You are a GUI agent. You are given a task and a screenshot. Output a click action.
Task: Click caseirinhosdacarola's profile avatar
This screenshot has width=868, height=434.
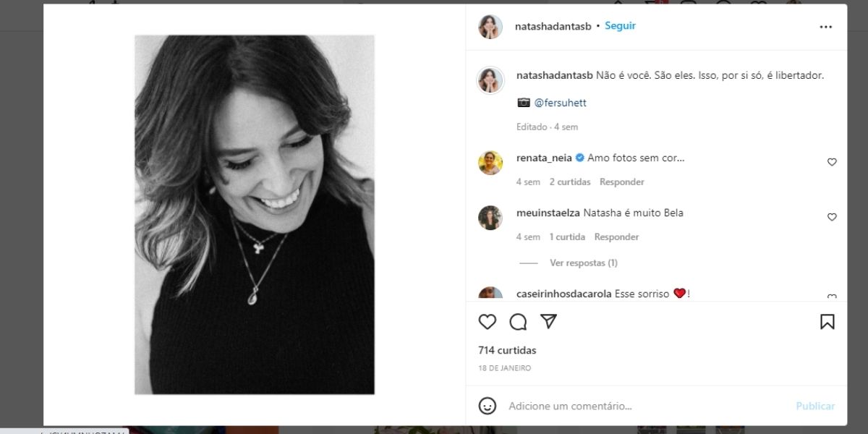coord(490,293)
